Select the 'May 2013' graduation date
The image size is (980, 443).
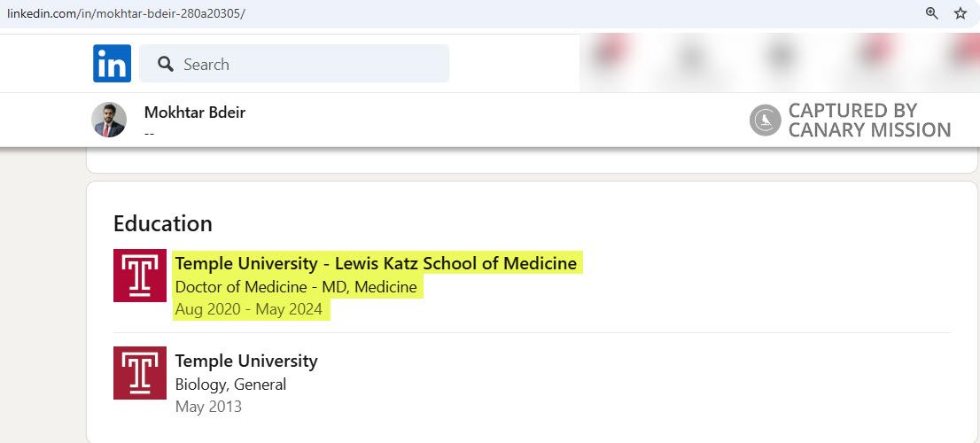pyautogui.click(x=208, y=408)
